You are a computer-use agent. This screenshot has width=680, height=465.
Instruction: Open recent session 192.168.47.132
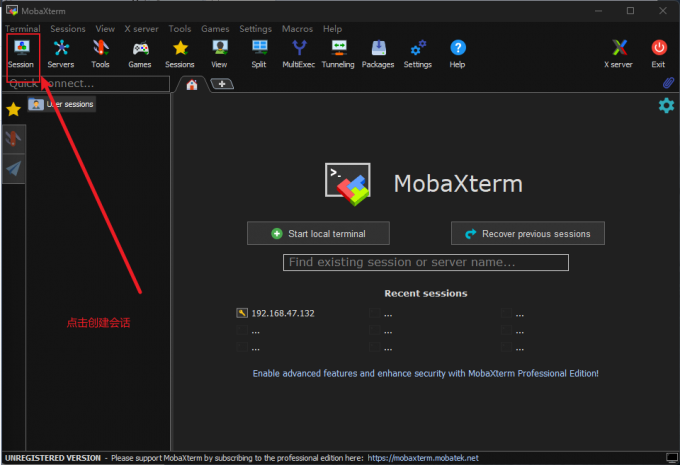[x=276, y=313]
